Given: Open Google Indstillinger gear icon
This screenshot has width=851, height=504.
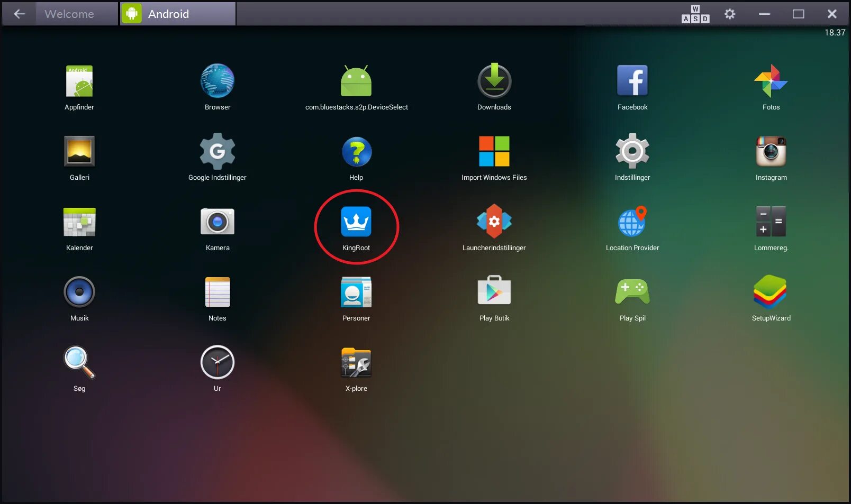Looking at the screenshot, I should tap(218, 151).
